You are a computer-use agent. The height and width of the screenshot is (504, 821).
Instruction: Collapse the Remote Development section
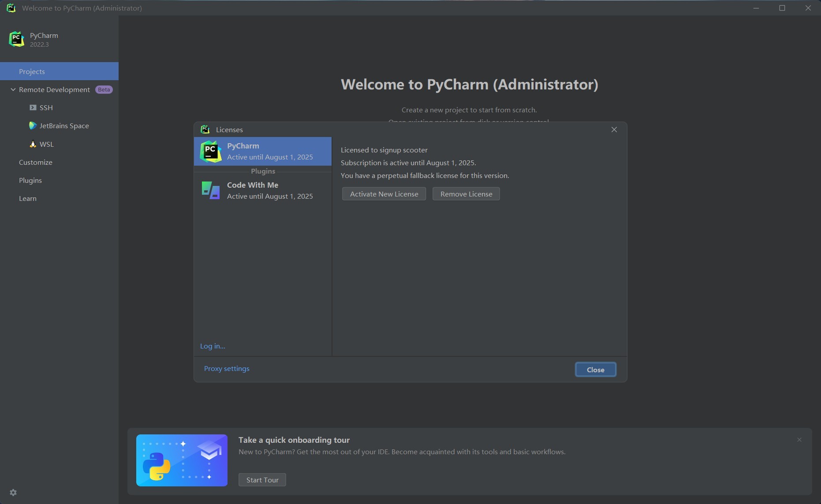point(13,89)
